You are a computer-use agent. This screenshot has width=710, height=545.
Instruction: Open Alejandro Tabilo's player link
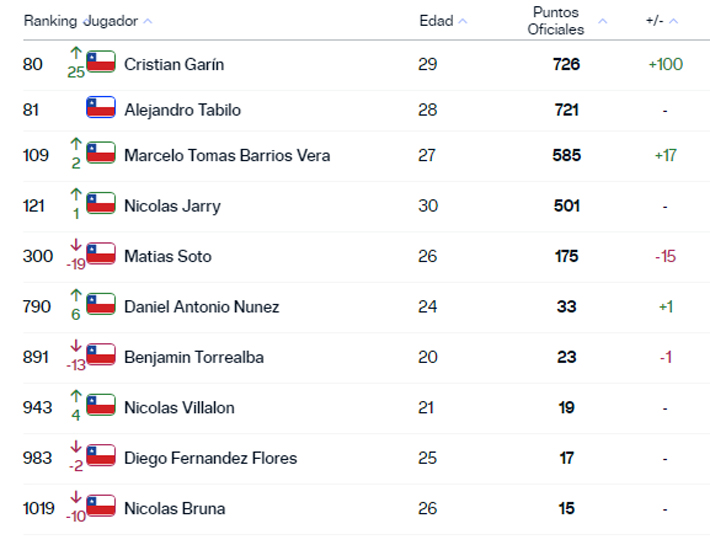pos(182,110)
